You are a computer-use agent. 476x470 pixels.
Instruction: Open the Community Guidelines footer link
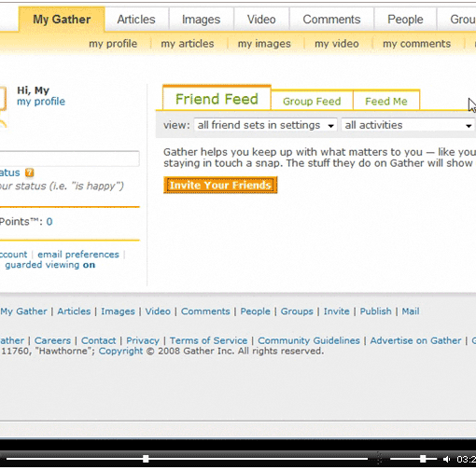point(309,340)
